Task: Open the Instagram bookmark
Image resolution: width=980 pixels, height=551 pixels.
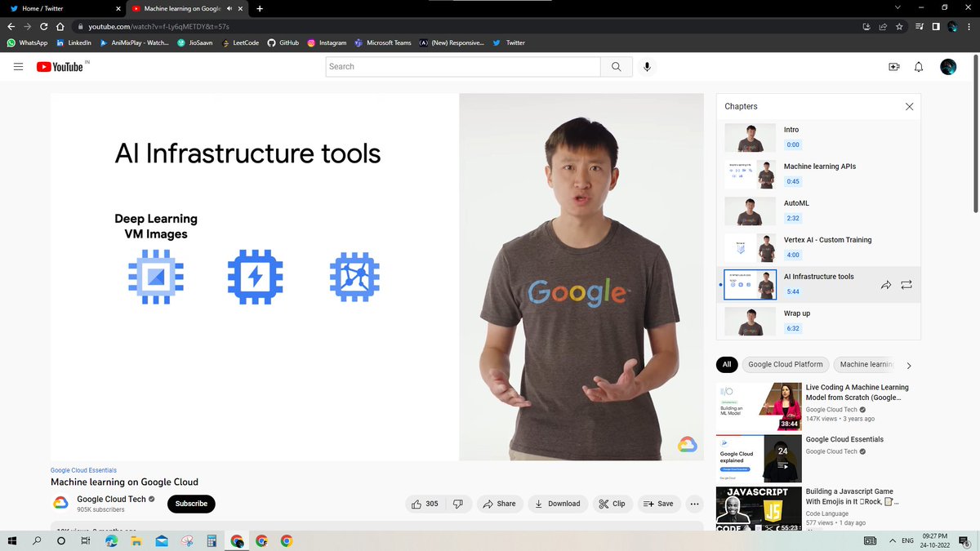Action: (327, 42)
